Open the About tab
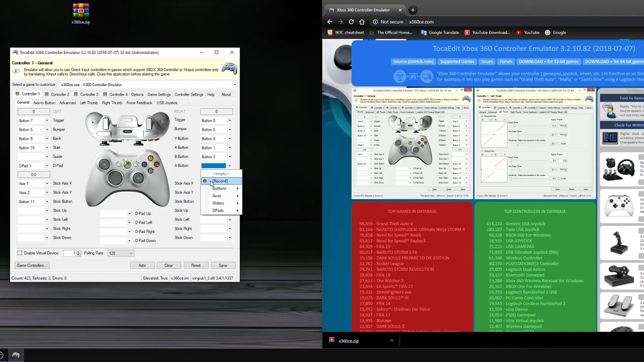 coord(226,94)
